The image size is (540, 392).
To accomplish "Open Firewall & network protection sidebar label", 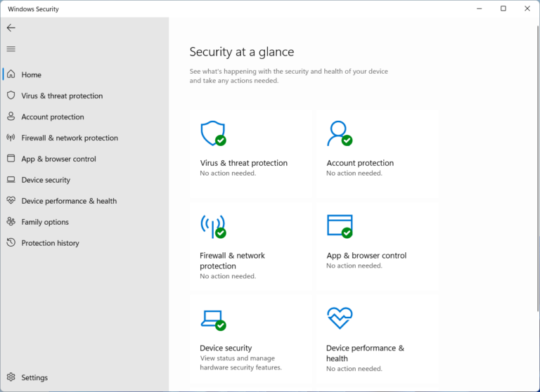I will (x=70, y=138).
